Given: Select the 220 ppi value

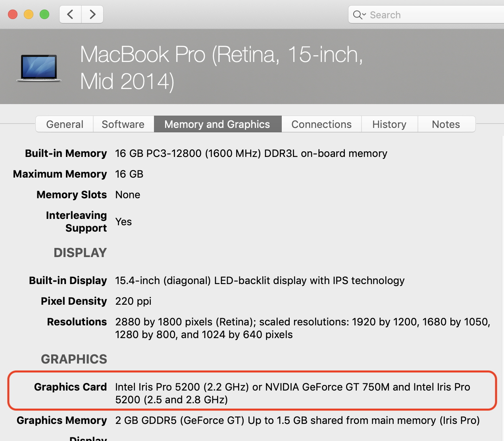Looking at the screenshot, I should 133,301.
